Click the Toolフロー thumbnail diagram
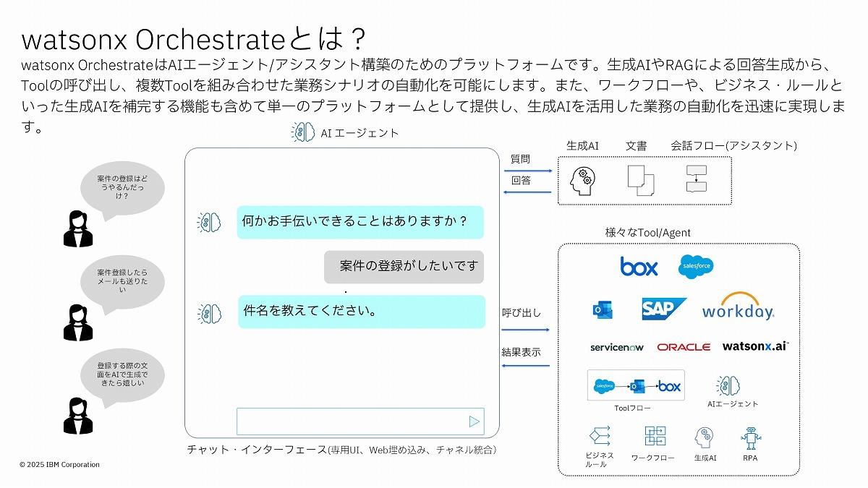This screenshot has width=868, height=488. pyautogui.click(x=637, y=386)
